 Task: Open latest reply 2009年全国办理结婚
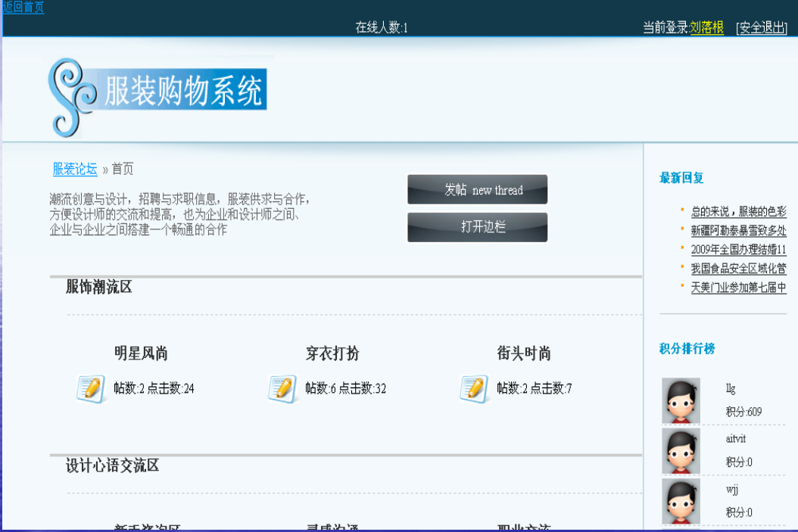[738, 249]
